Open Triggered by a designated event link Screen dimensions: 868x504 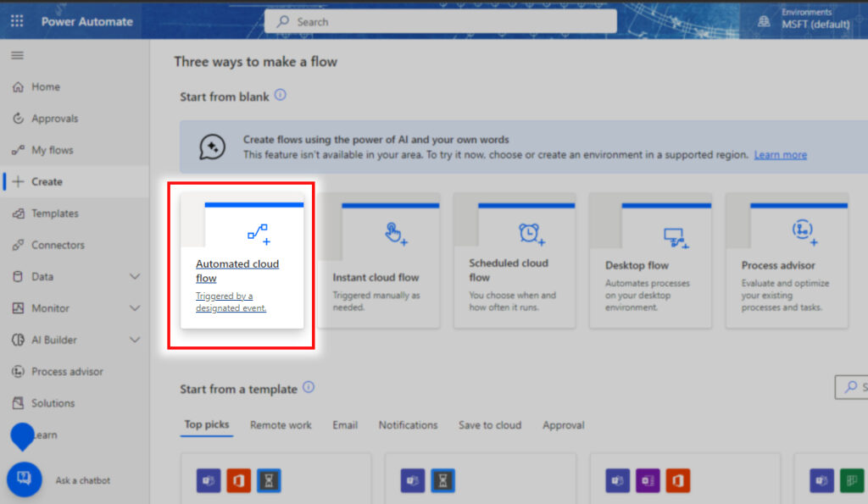[x=225, y=302]
